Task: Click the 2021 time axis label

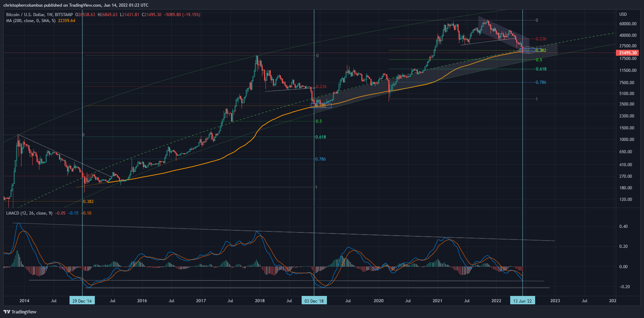Action: pyautogui.click(x=437, y=301)
